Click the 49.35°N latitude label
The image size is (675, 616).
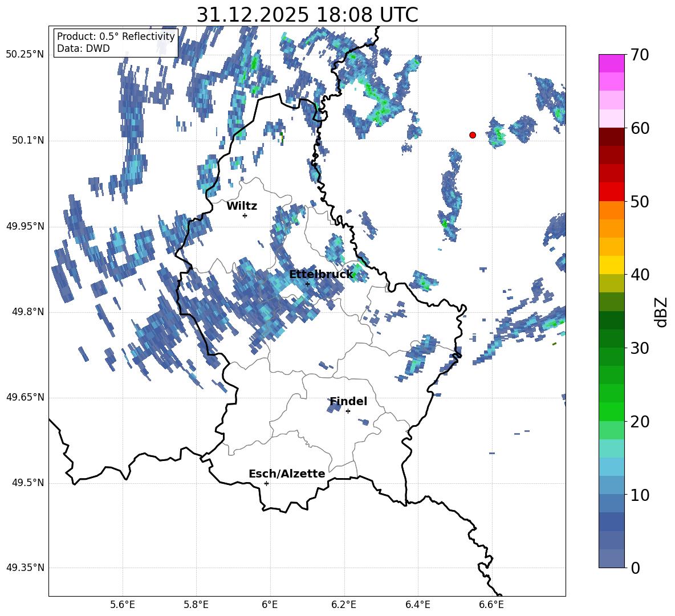[25, 568]
